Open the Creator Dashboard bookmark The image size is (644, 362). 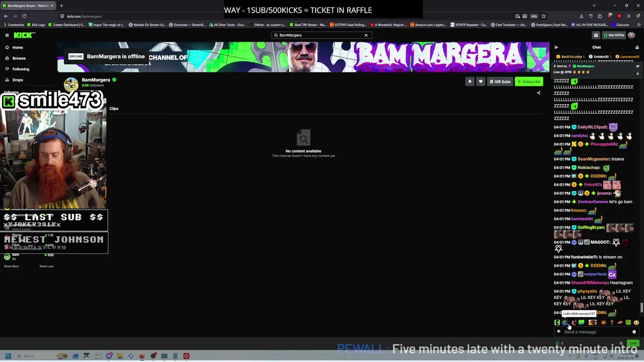coord(66,25)
